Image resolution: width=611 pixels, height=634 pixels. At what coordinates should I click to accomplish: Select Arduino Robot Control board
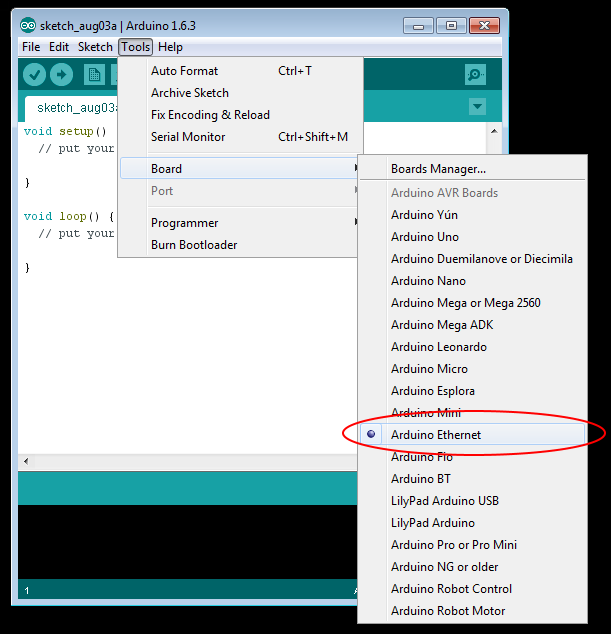pyautogui.click(x=472, y=589)
